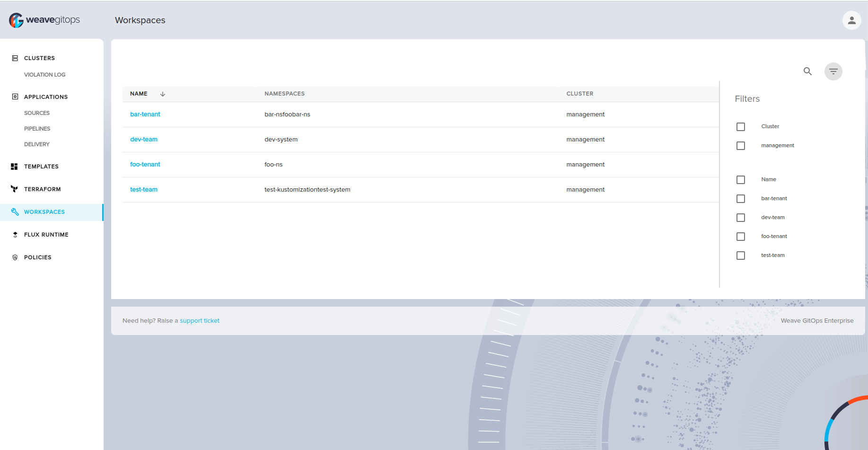The image size is (868, 450).
Task: Open the bar-tenant workspace link
Action: [x=145, y=114]
